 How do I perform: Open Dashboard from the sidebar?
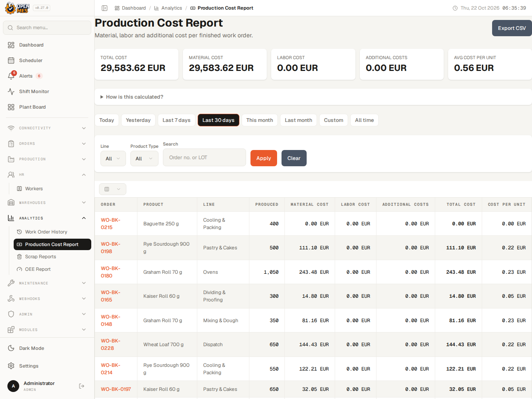(x=47, y=45)
